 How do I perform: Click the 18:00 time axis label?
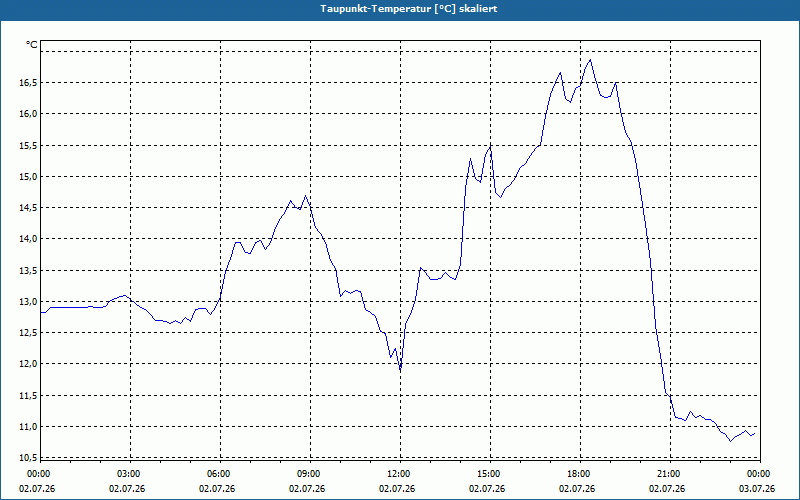[x=578, y=474]
